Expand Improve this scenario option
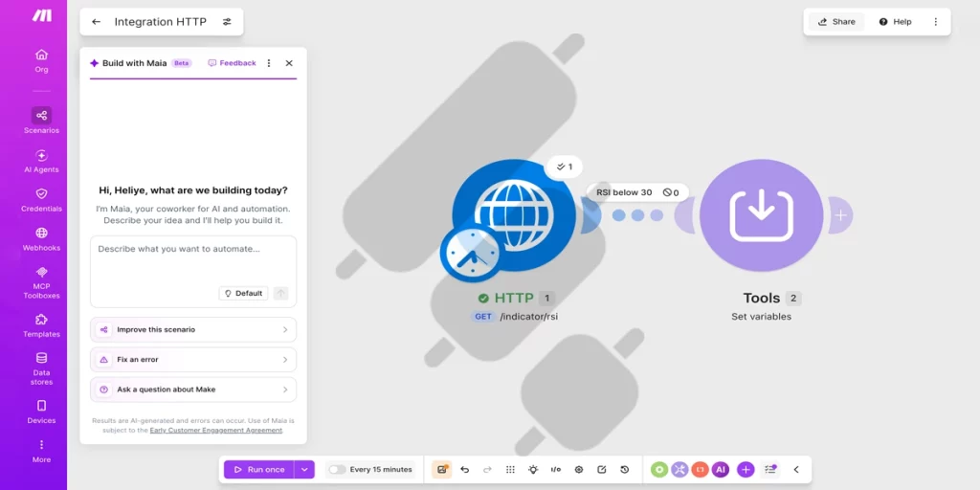The height and width of the screenshot is (490, 980). 193,329
